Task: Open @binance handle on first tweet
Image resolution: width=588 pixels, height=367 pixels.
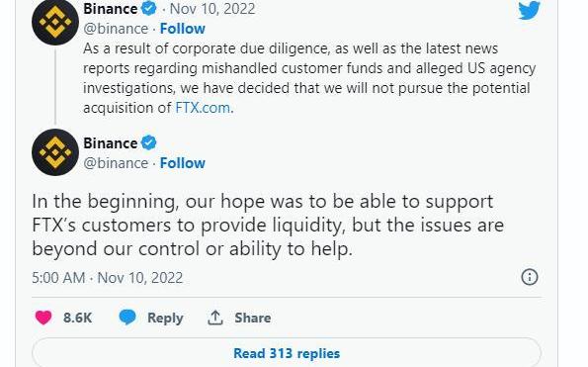Action: [116, 29]
